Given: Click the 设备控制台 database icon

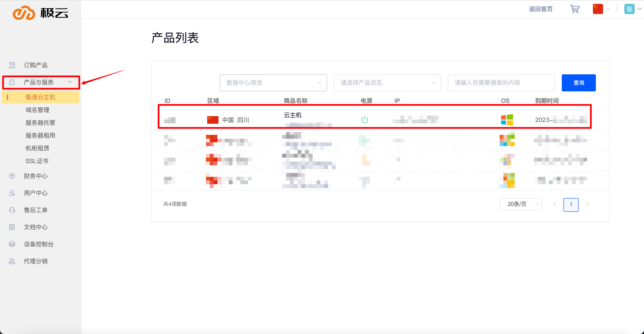Looking at the screenshot, I should point(12,244).
